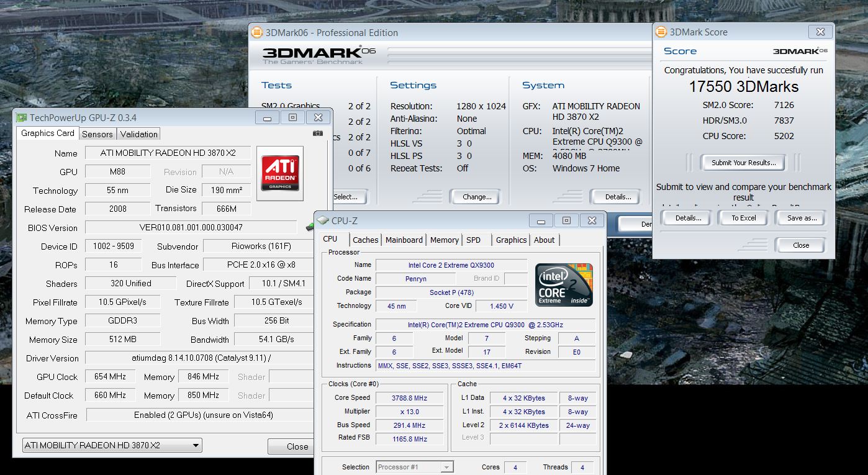Click the Code Name Penryn value
Image resolution: width=868 pixels, height=475 pixels.
(415, 279)
